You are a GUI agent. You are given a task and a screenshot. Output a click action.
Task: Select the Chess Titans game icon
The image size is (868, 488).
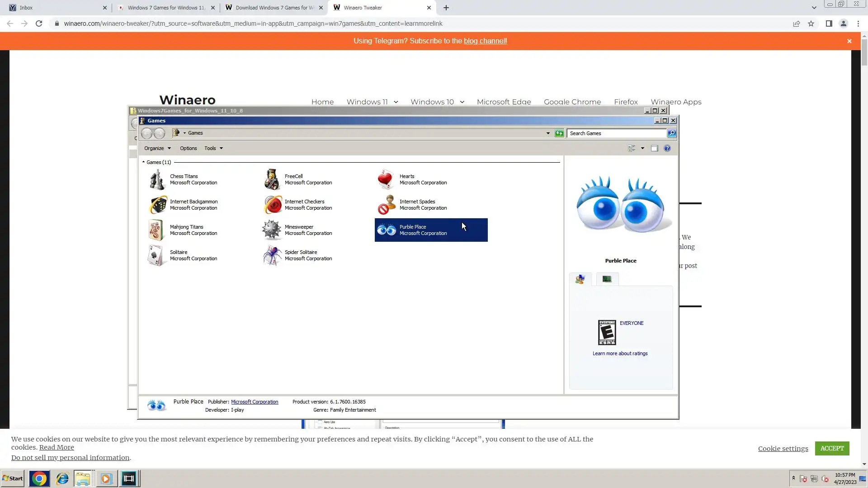[157, 179]
